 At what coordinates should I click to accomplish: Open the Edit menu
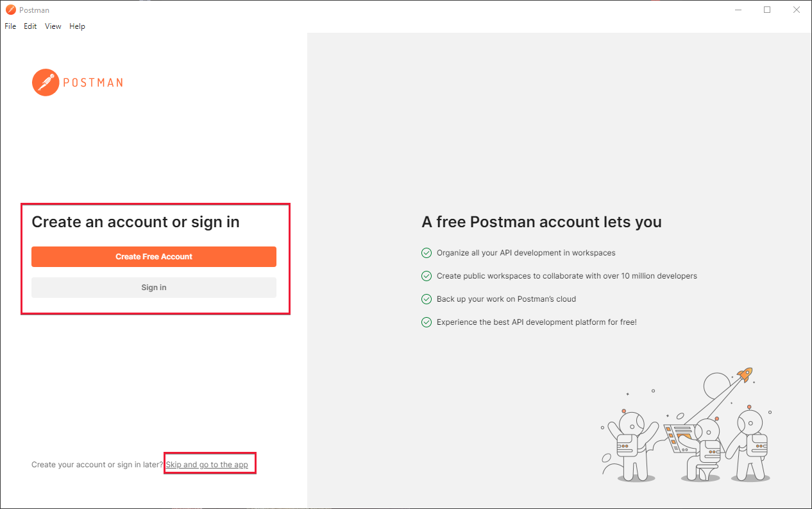[x=30, y=26]
